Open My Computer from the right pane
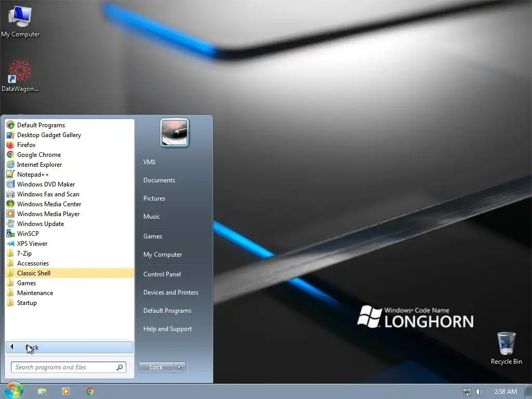This screenshot has width=532, height=399. tap(163, 255)
